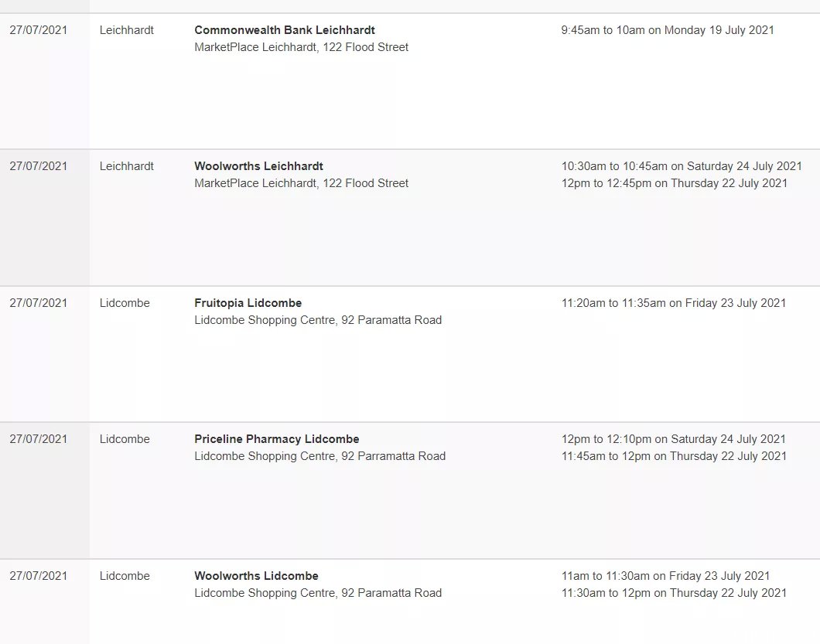Click the Leichhardt suburb in the Commonwealth Bank row
This screenshot has height=644, width=820.
[x=127, y=30]
